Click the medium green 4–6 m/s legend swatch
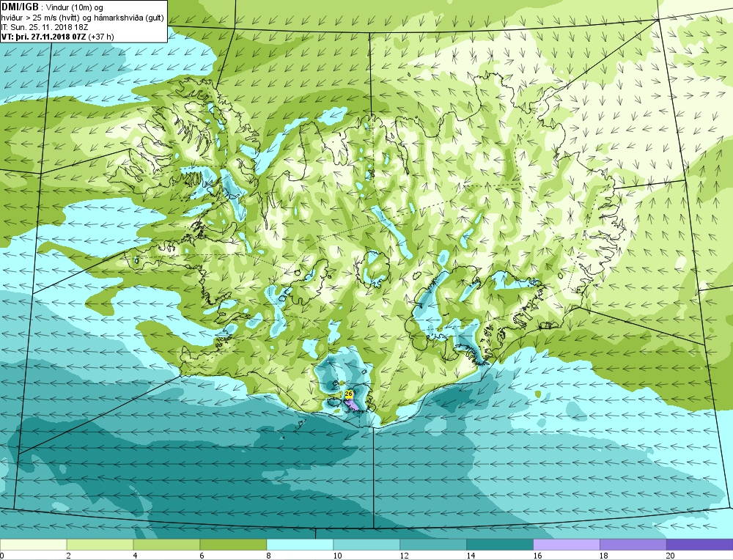 tap(166, 545)
